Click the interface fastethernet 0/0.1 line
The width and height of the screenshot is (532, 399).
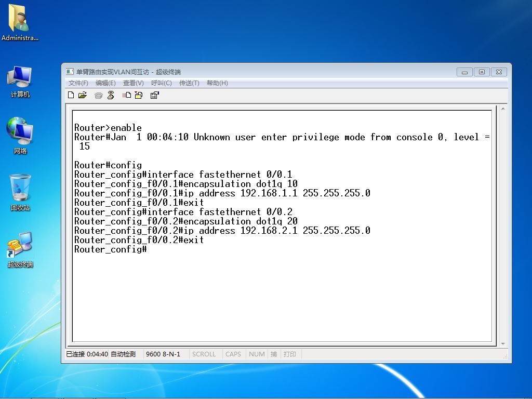(183, 175)
